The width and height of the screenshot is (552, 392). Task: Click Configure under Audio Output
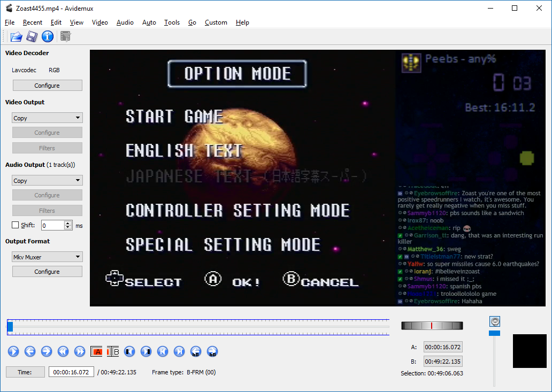47,195
